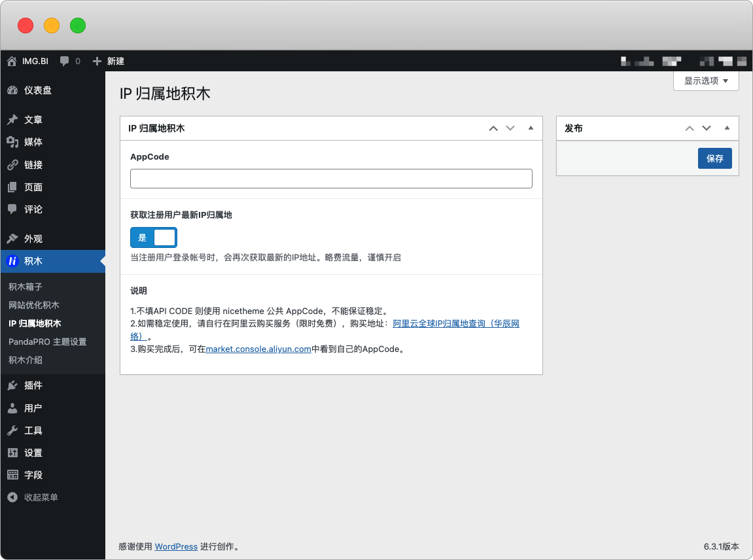Click the 仪表盘 dashboard gauge icon
The width and height of the screenshot is (753, 560).
(x=12, y=90)
